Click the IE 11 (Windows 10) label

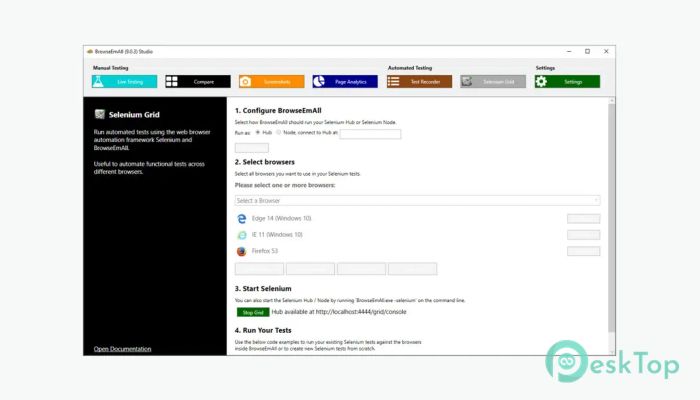point(277,235)
